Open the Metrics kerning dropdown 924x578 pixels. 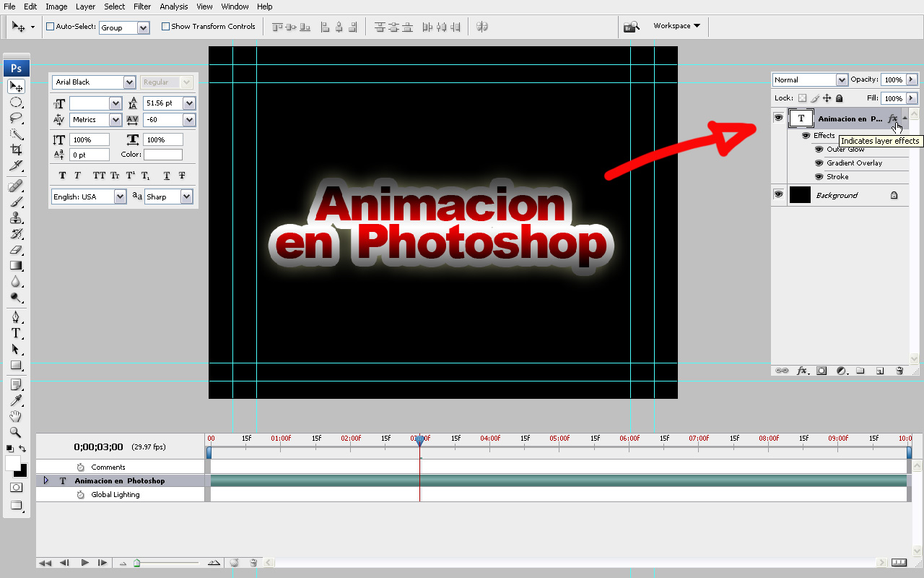click(x=115, y=120)
